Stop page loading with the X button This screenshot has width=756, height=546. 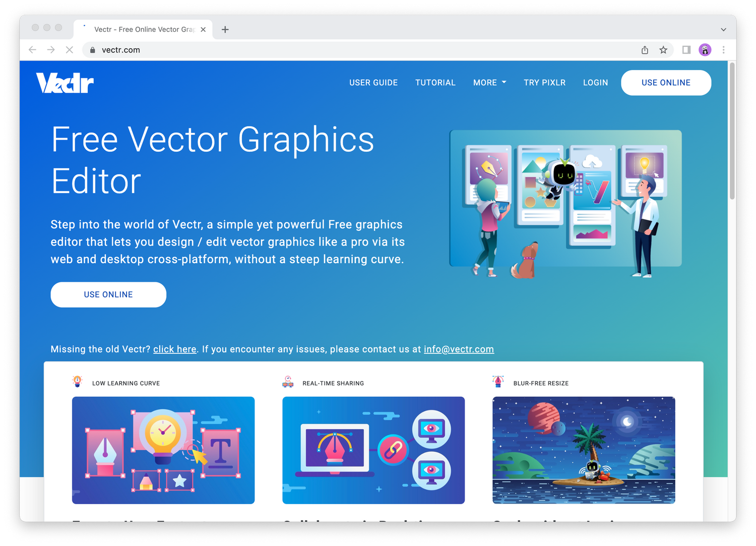point(70,50)
